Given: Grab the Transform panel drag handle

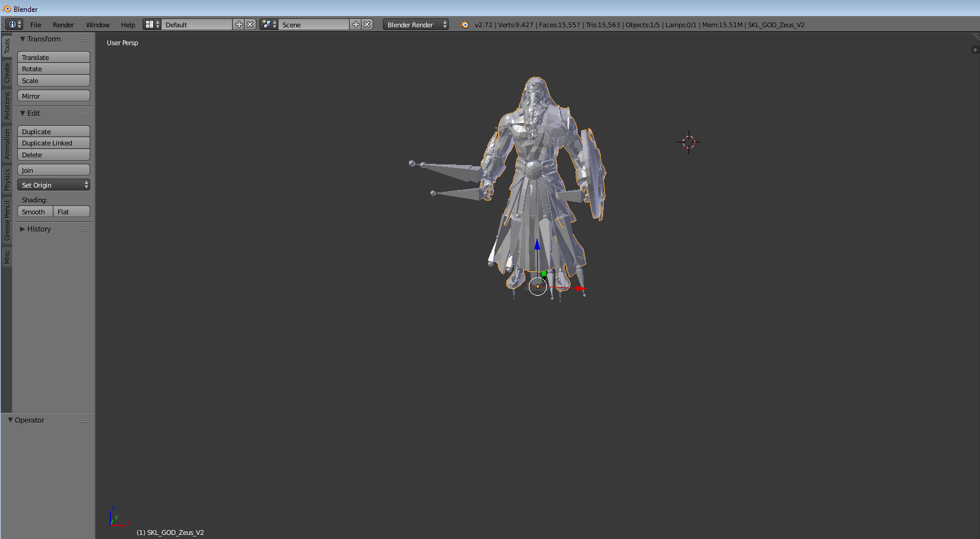Looking at the screenshot, I should point(85,40).
